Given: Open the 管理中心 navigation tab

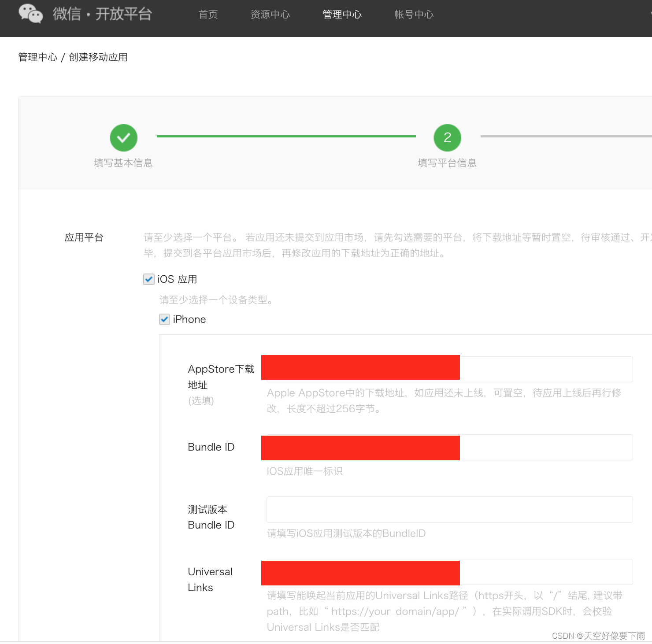Looking at the screenshot, I should pyautogui.click(x=342, y=15).
